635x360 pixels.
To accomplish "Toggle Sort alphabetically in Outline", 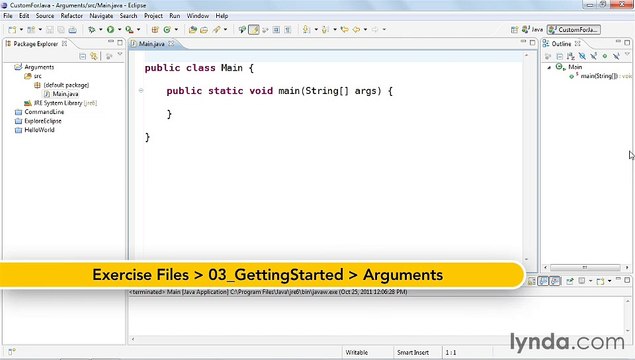I will 571,56.
